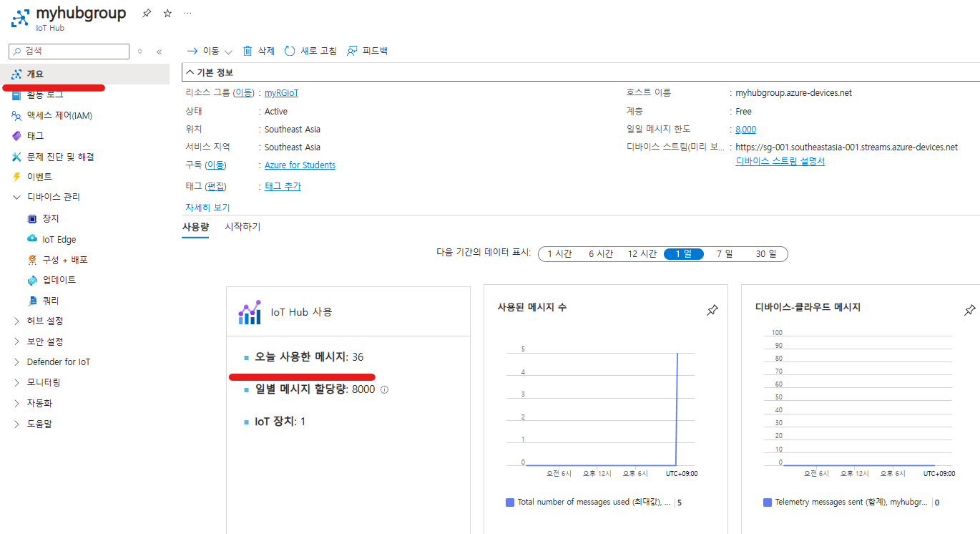This screenshot has height=534, width=980.
Task: Select the 1 일 time range
Action: click(683, 254)
